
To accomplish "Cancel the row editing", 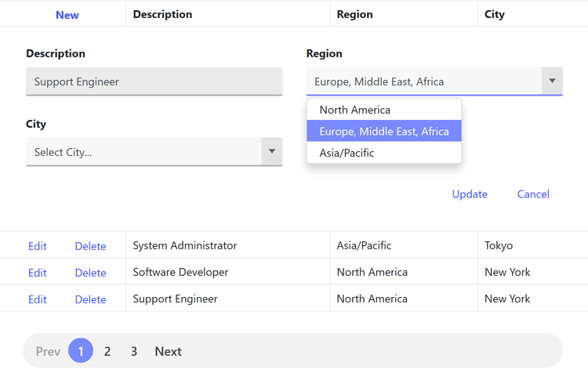I will (533, 194).
